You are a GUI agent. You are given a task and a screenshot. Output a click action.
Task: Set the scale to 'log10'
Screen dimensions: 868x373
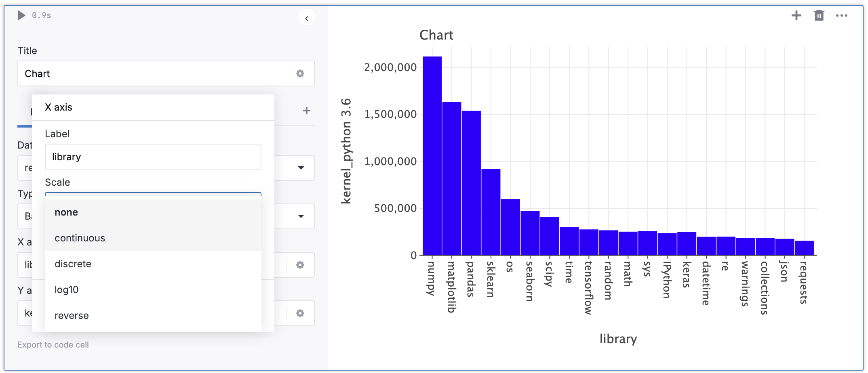[67, 290]
